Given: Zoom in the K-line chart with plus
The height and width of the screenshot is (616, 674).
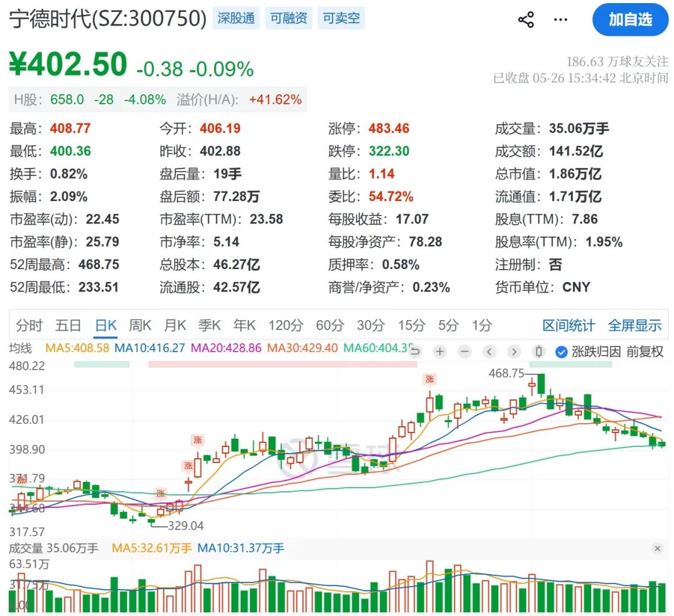Looking at the screenshot, I should point(440,351).
